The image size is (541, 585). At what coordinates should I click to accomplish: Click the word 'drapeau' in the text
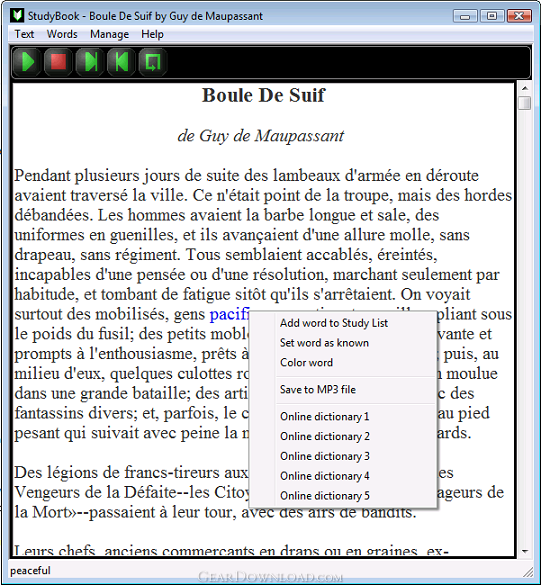[x=44, y=255]
